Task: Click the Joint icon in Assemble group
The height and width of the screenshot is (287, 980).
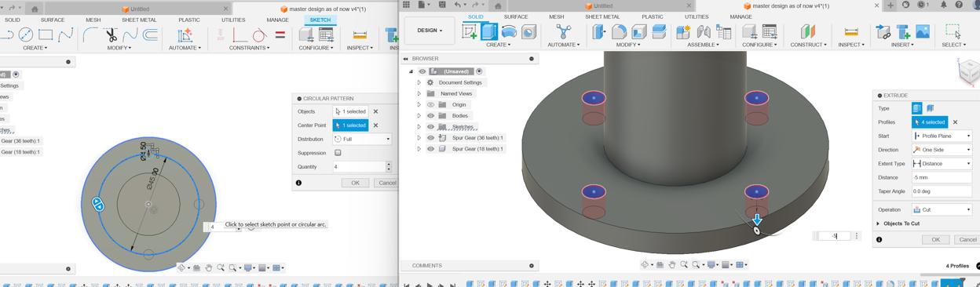Action: pyautogui.click(x=704, y=32)
